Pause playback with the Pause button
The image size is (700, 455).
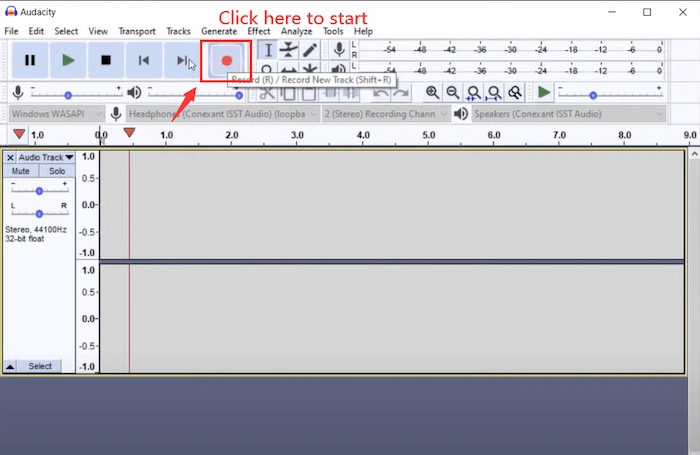pos(30,60)
